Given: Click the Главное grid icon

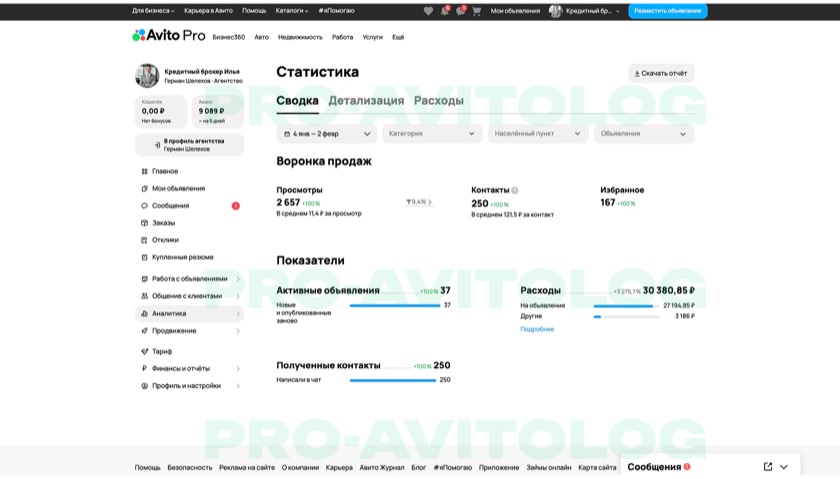Looking at the screenshot, I should (x=144, y=171).
